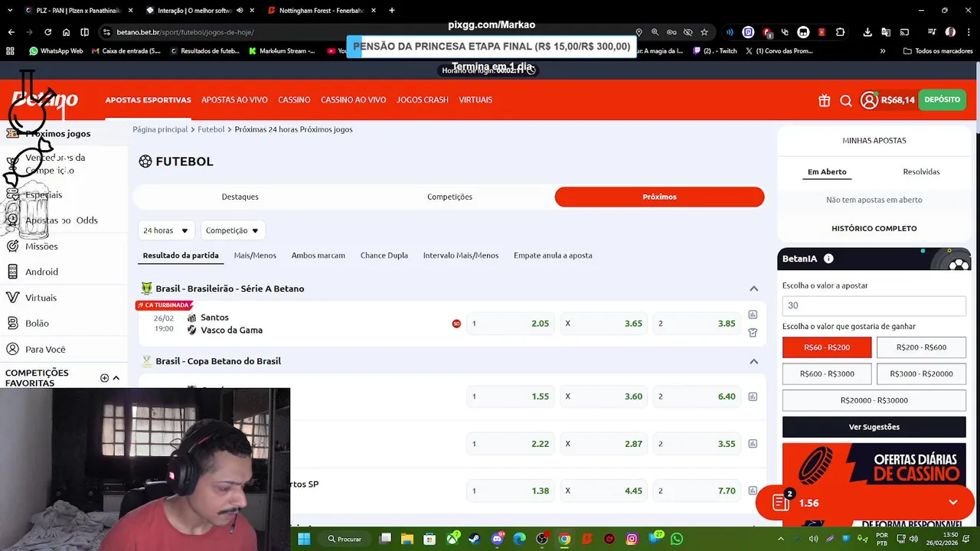
Task: Open Steam from the taskbar
Action: (x=475, y=539)
